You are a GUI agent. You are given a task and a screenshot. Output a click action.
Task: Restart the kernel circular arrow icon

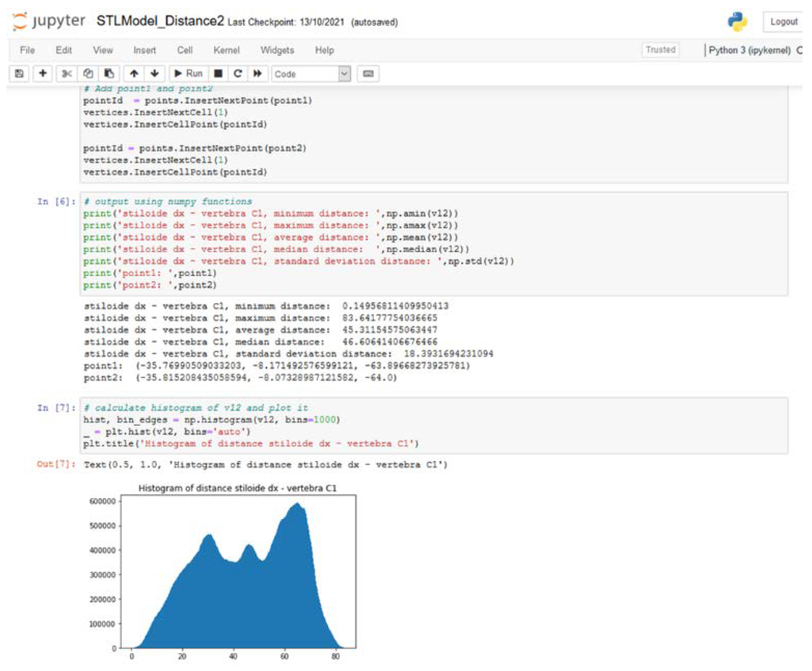(x=238, y=73)
